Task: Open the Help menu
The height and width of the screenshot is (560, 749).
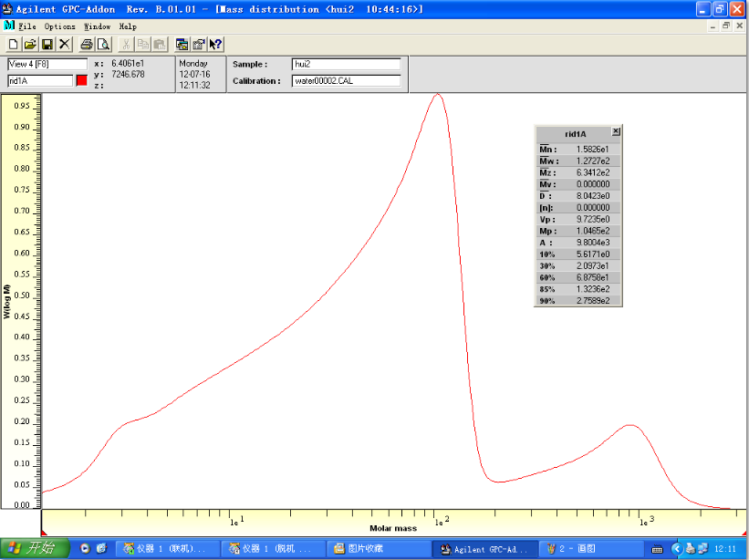Action: [128, 26]
